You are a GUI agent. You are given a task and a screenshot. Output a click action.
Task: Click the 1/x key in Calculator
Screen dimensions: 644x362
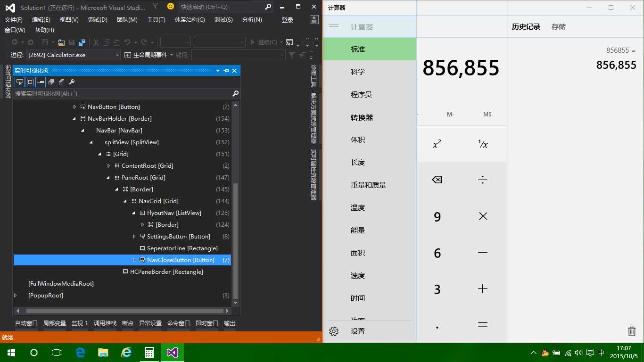pos(483,144)
